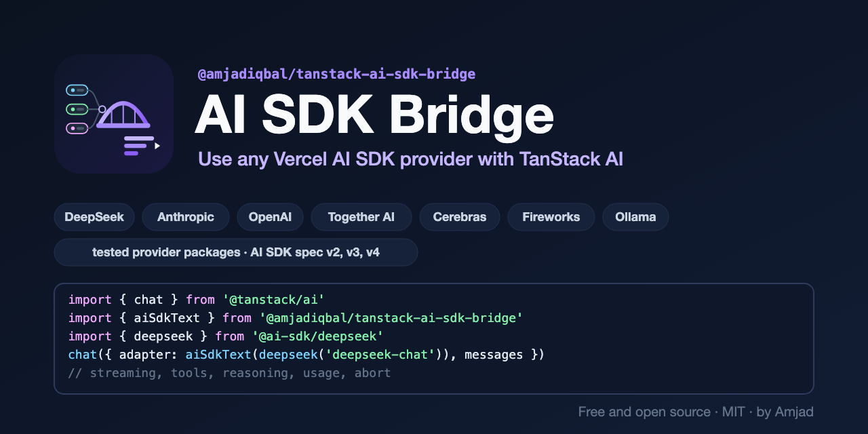Click the streaming, tools, reasoning comment line
Viewport: 868px width, 434px height.
pyautogui.click(x=229, y=373)
